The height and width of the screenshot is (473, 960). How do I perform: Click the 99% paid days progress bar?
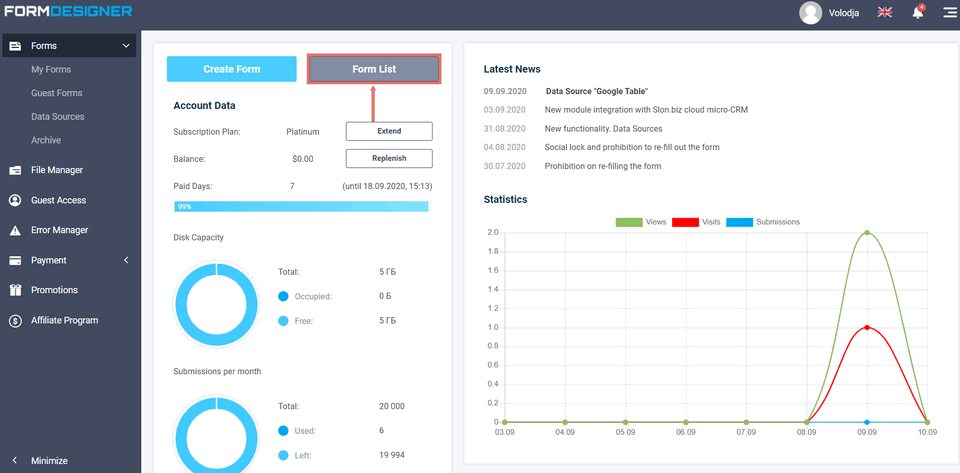301,206
